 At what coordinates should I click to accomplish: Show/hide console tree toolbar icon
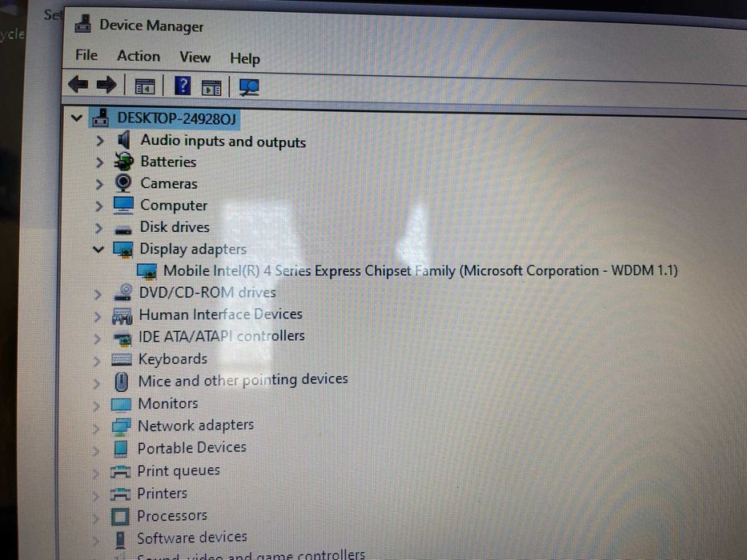[x=145, y=86]
